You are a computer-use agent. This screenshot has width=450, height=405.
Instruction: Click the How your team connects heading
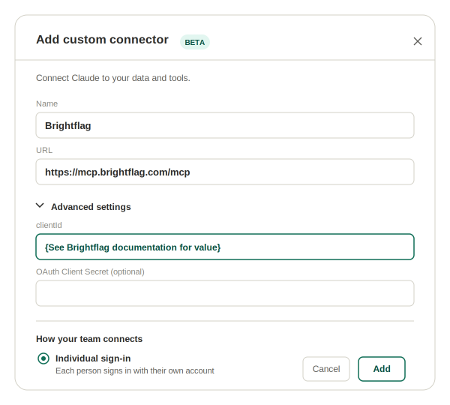(89, 339)
